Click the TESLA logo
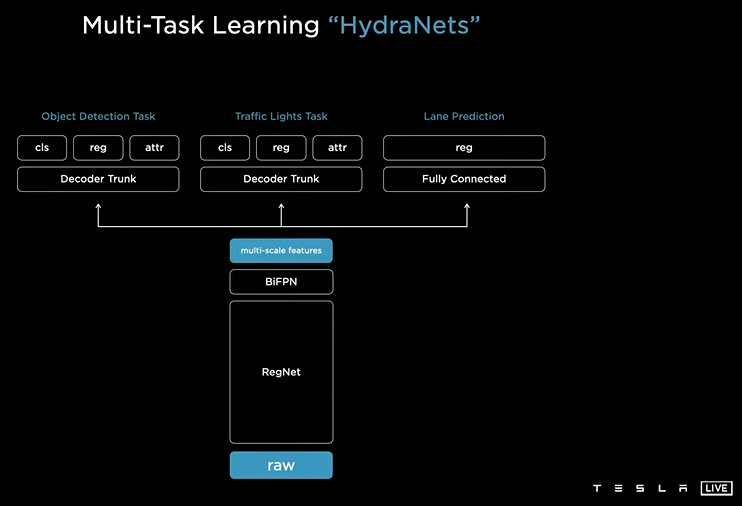Image resolution: width=742 pixels, height=506 pixels. pyautogui.click(x=640, y=488)
